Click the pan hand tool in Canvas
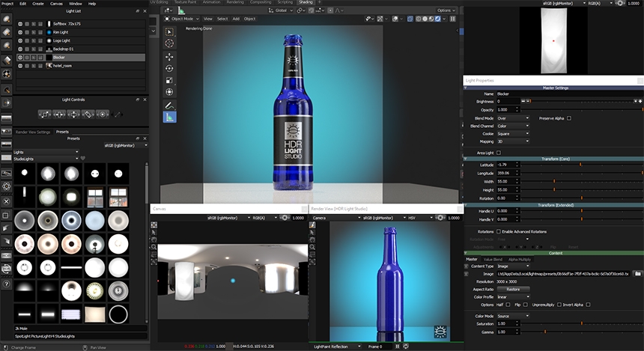Viewport: 644px width, 351px height. [x=154, y=239]
